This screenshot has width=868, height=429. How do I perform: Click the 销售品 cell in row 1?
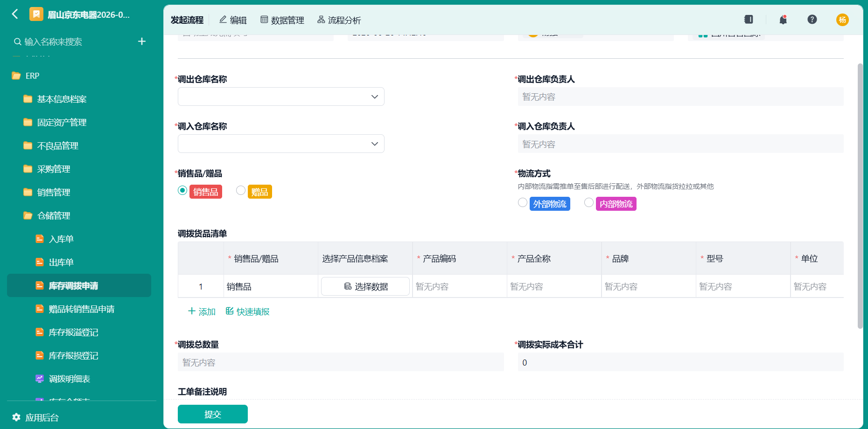271,286
